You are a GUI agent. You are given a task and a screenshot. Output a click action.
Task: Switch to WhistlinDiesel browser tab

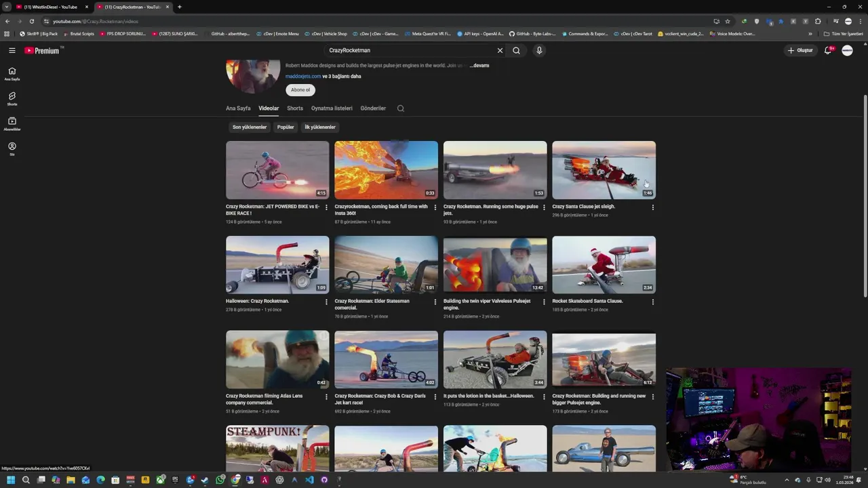coord(51,7)
